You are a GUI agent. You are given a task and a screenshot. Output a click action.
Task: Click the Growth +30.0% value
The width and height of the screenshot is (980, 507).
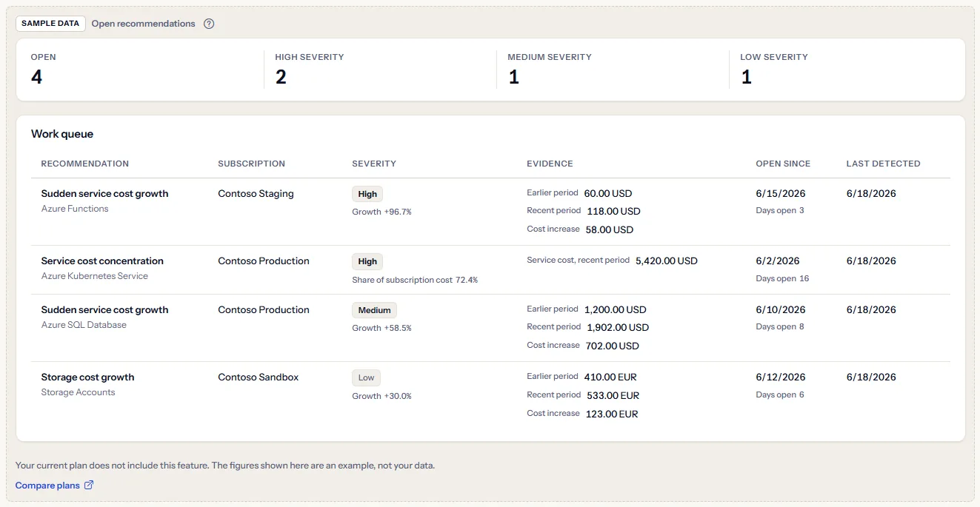pyautogui.click(x=381, y=396)
